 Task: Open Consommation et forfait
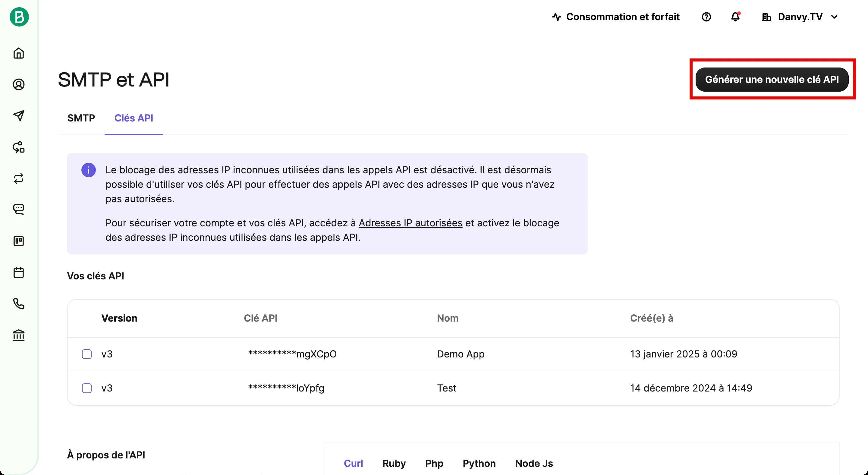tap(616, 17)
